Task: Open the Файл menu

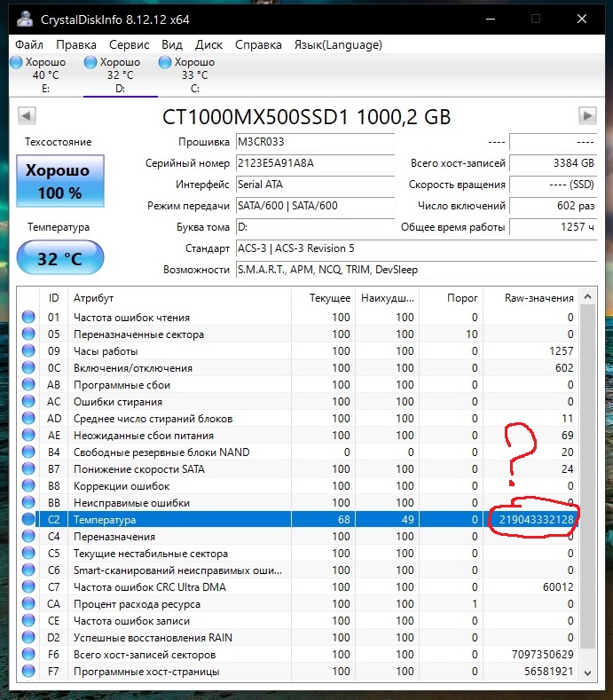Action: (x=29, y=44)
